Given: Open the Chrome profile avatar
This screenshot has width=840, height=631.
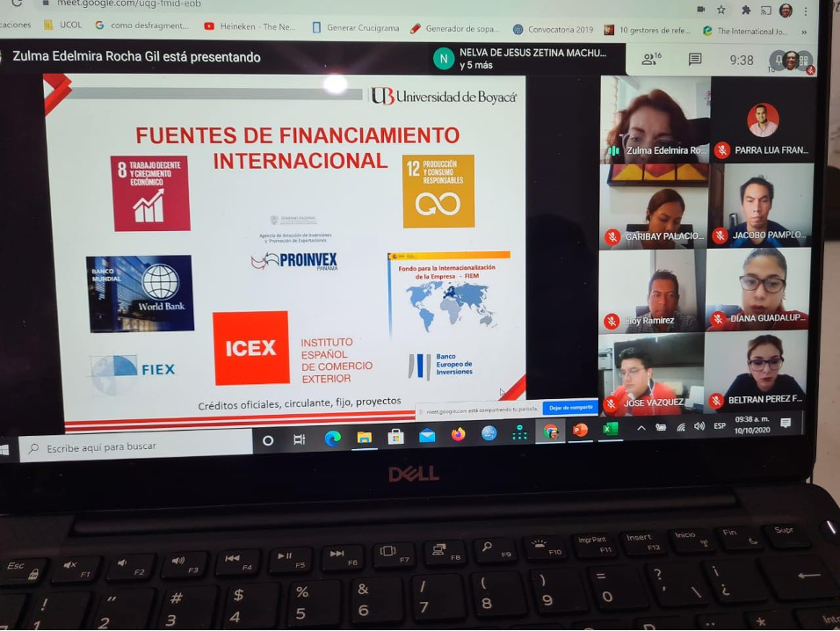Looking at the screenshot, I should click(786, 11).
